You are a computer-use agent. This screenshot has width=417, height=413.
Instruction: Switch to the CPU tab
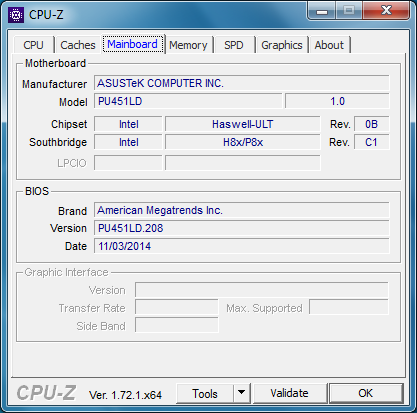[33, 45]
